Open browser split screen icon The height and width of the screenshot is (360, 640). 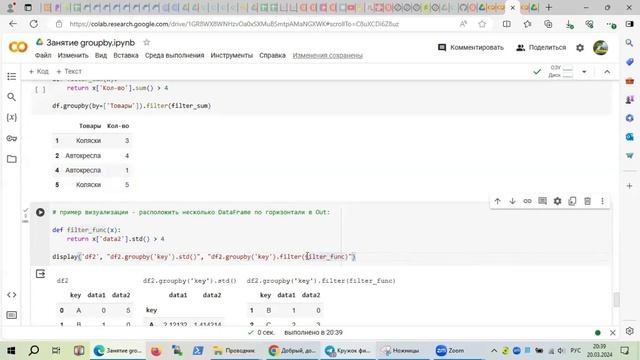(x=507, y=24)
